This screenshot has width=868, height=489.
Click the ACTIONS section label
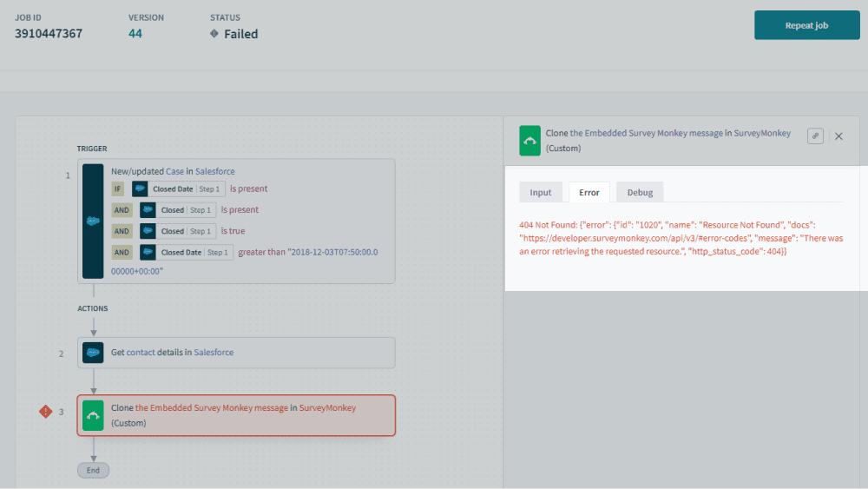(93, 308)
